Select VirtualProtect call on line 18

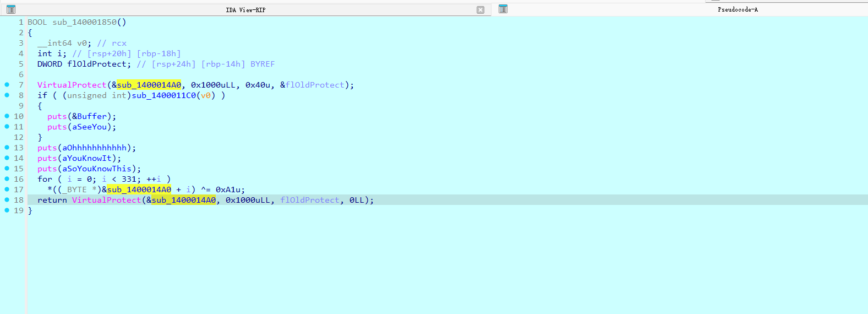pos(107,200)
